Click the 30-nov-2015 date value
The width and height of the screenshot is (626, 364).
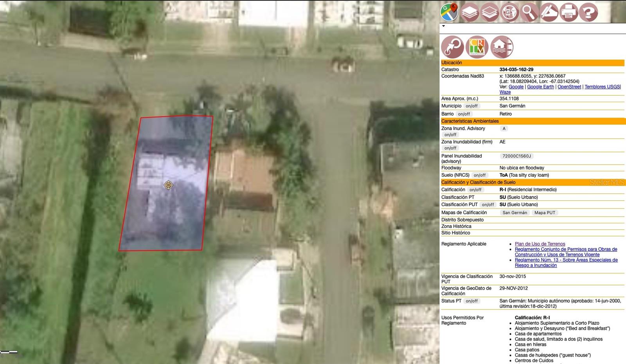click(x=513, y=276)
